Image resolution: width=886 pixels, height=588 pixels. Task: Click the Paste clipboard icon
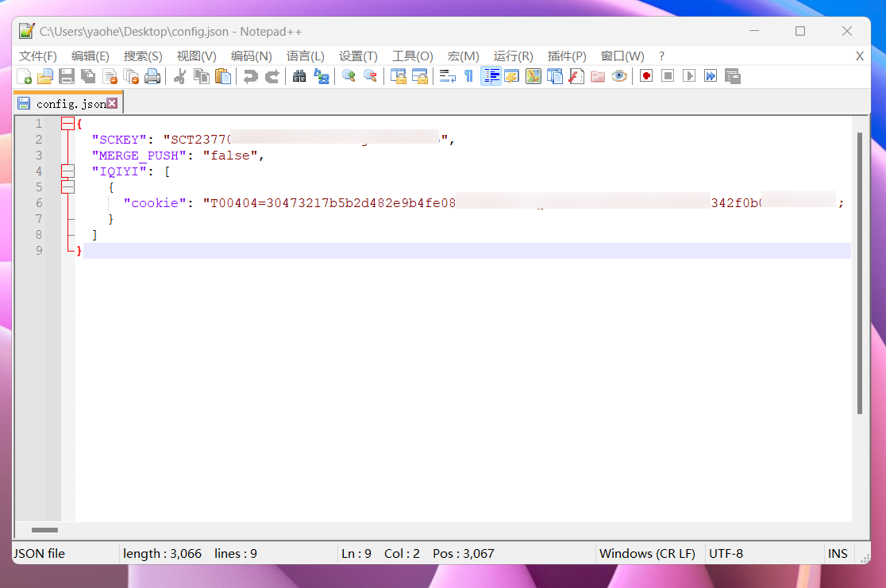(x=222, y=76)
